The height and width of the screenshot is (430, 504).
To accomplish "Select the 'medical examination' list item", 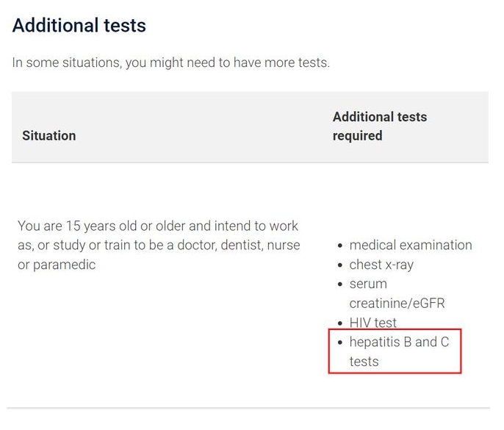I will [411, 245].
